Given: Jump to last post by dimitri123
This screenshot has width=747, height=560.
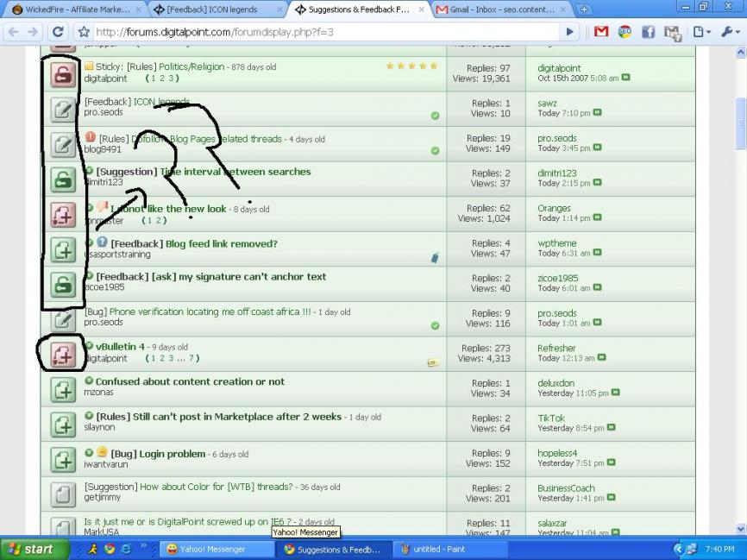Looking at the screenshot, I should tap(598, 183).
